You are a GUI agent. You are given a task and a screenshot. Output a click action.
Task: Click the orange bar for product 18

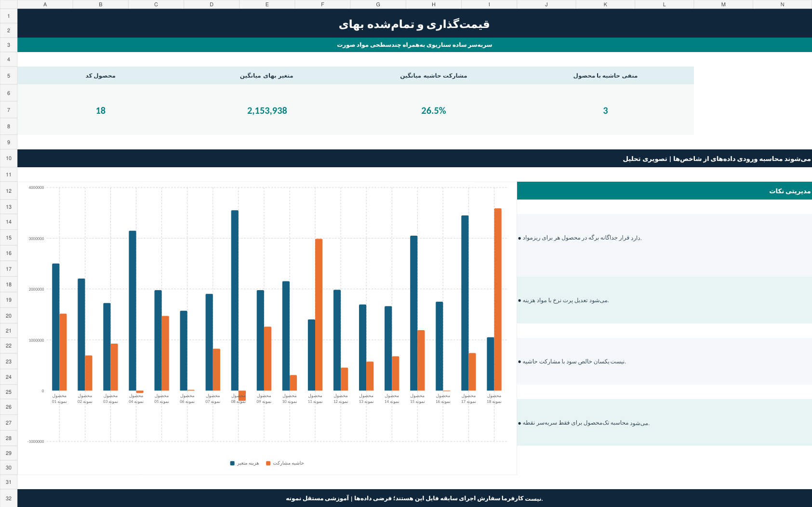(498, 299)
